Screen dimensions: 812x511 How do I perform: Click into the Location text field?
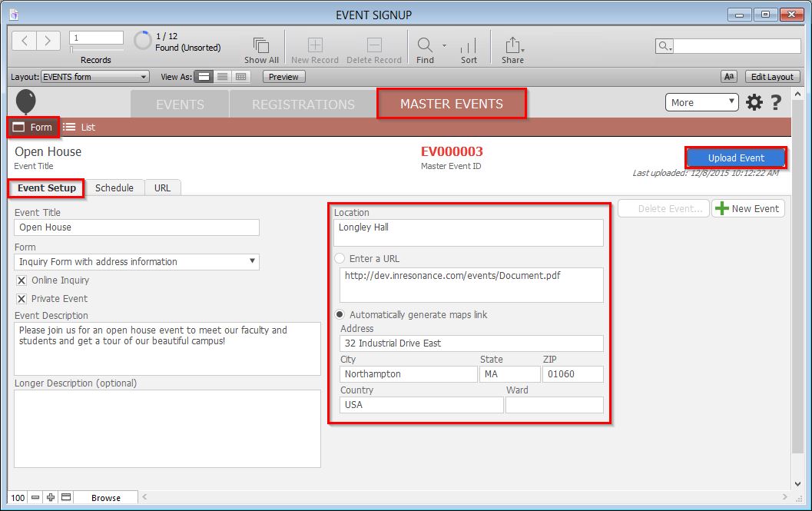(x=469, y=233)
